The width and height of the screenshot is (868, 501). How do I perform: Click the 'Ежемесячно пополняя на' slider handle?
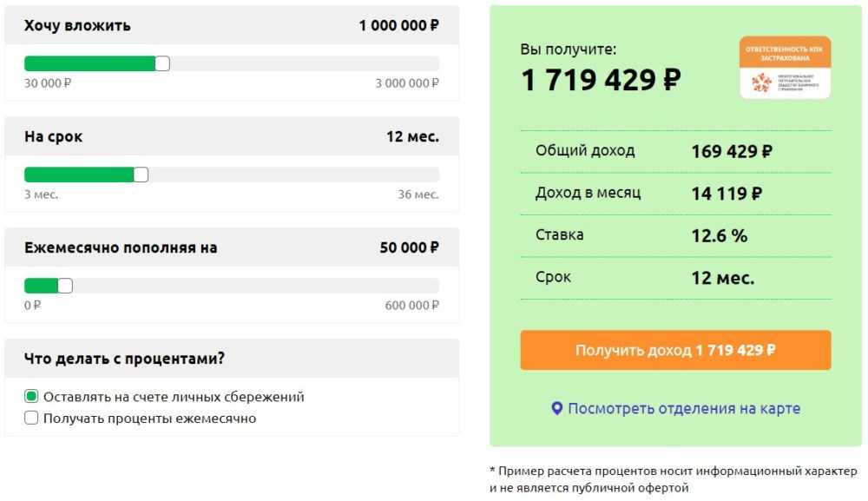click(x=65, y=286)
